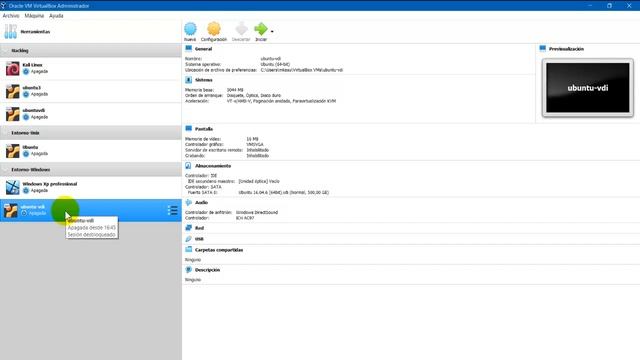Viewport: 640px width, 360px height.
Task: Click the Kali Linux Apagada status icon
Action: click(x=26, y=71)
